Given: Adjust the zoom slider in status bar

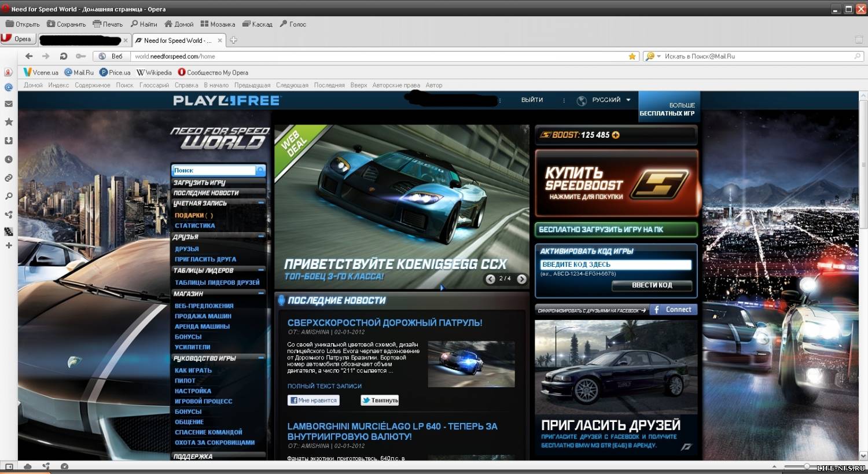Looking at the screenshot, I should coord(807,466).
